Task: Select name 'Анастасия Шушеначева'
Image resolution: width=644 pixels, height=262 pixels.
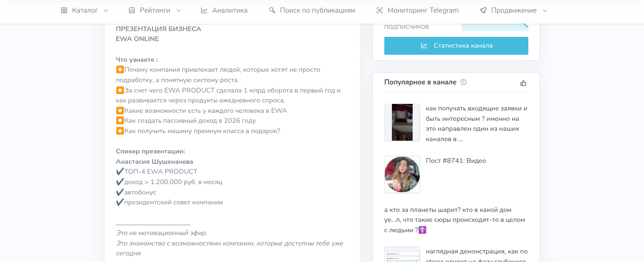Action: tap(154, 162)
